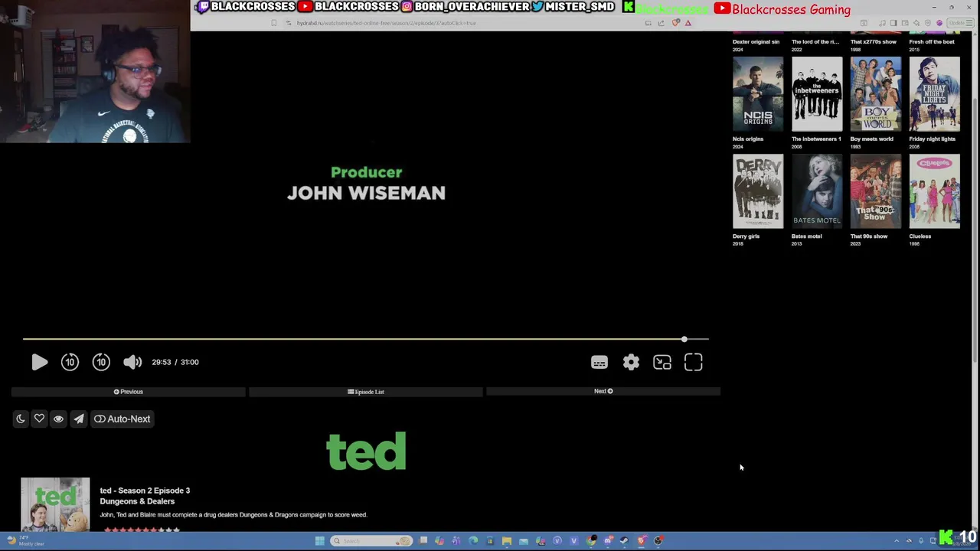The width and height of the screenshot is (980, 551).
Task: Rewind the video 10 seconds
Action: [x=70, y=362]
